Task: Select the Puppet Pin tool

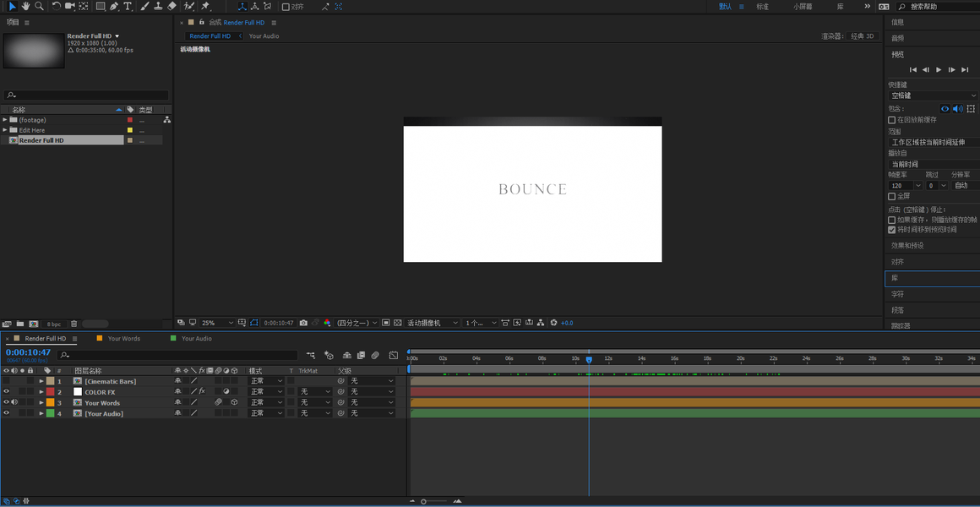Action: point(205,6)
